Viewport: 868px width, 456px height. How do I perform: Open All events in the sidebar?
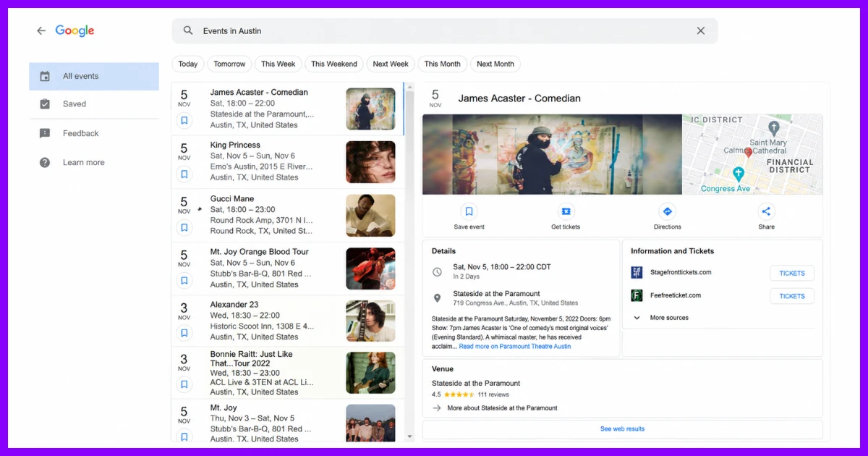coord(94,76)
